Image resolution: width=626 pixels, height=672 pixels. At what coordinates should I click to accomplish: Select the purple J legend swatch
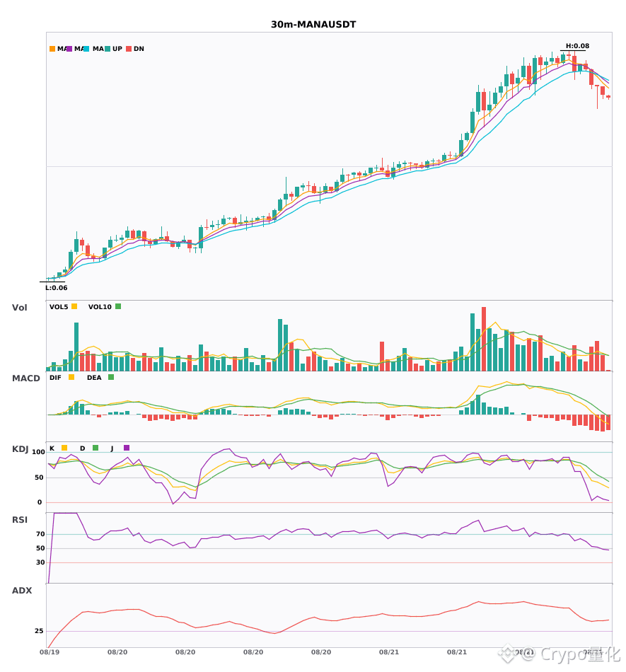(x=127, y=448)
